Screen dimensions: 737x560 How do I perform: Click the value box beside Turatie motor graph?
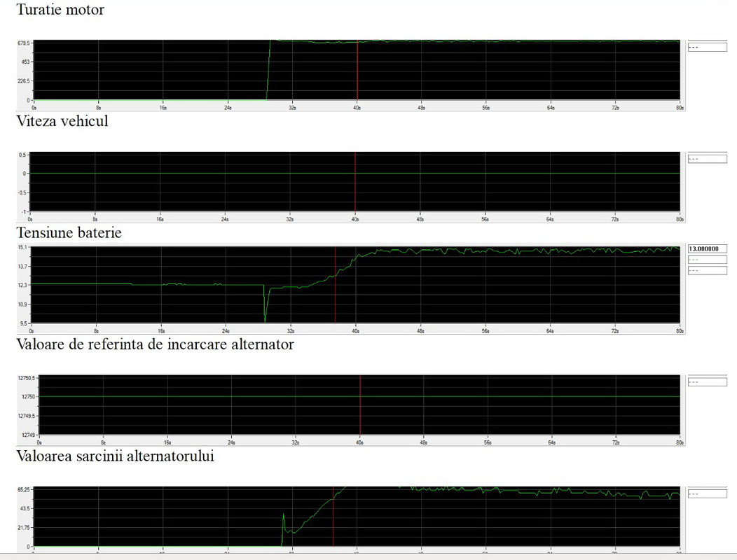[x=708, y=47]
